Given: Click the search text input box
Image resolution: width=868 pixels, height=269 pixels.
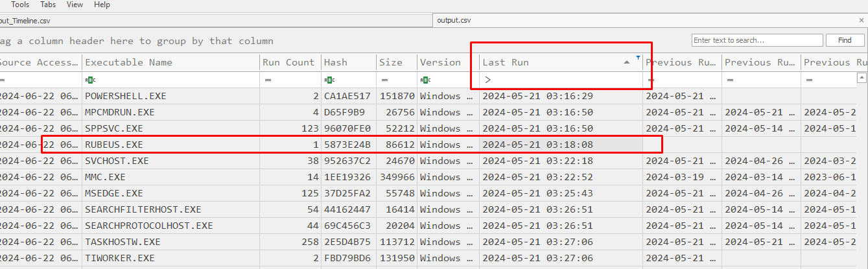Looking at the screenshot, I should coord(756,40).
